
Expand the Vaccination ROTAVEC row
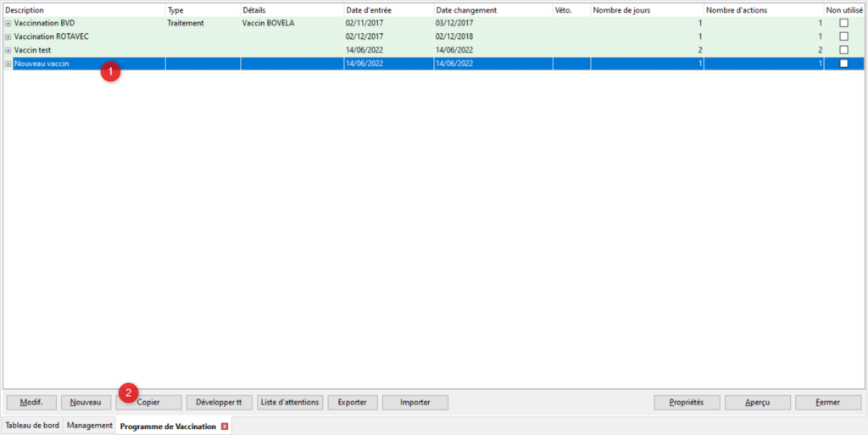[x=8, y=37]
